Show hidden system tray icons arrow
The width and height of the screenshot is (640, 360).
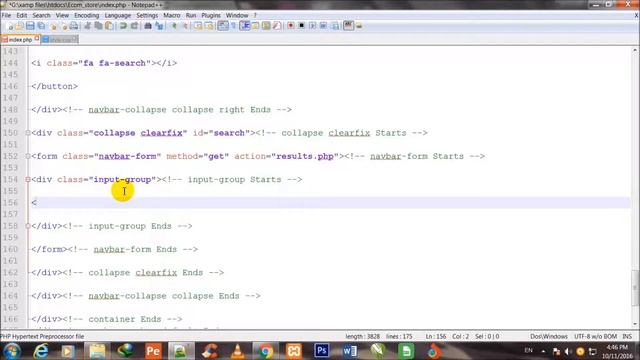coord(543,351)
